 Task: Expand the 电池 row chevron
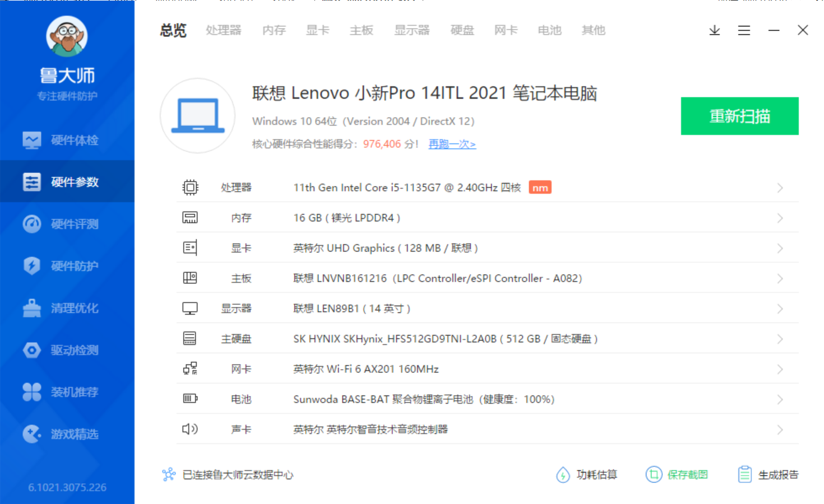[x=780, y=399]
